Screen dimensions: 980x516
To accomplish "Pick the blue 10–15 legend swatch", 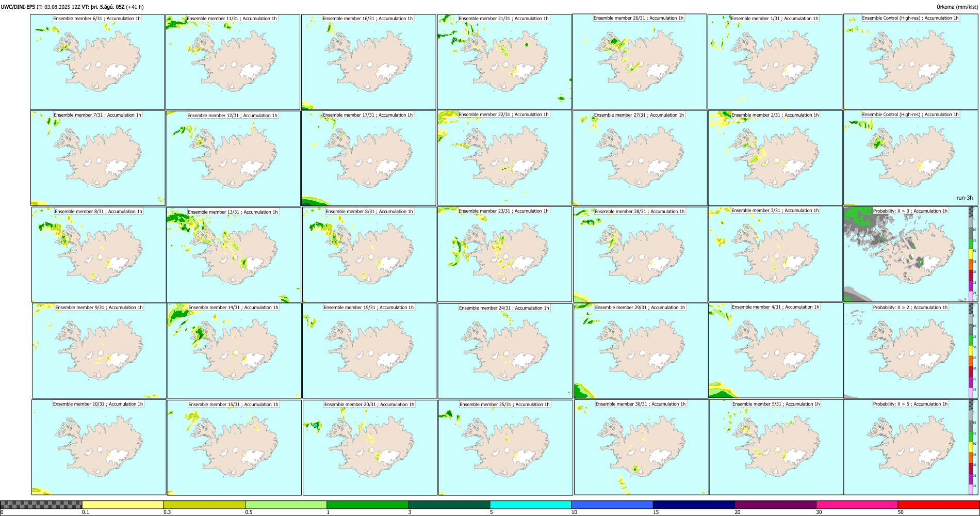I will [612, 505].
